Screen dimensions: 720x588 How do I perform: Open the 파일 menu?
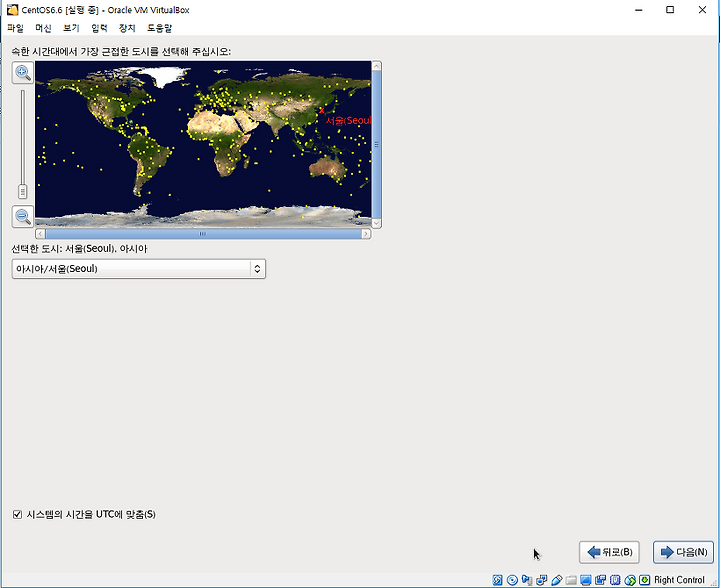pos(15,28)
